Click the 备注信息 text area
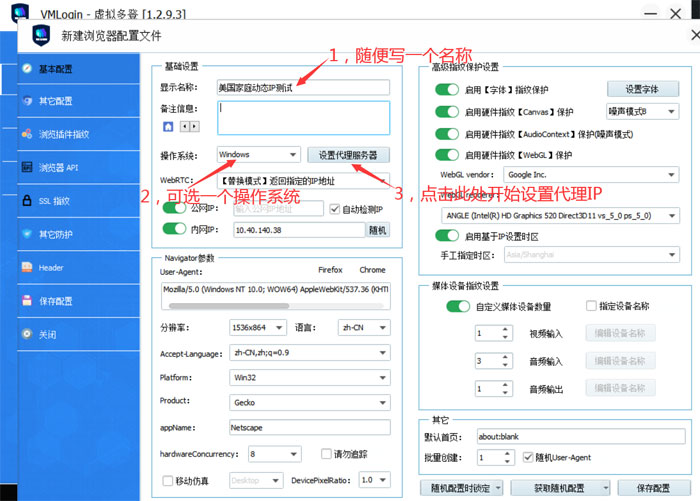The width and height of the screenshot is (700, 501). coord(304,118)
